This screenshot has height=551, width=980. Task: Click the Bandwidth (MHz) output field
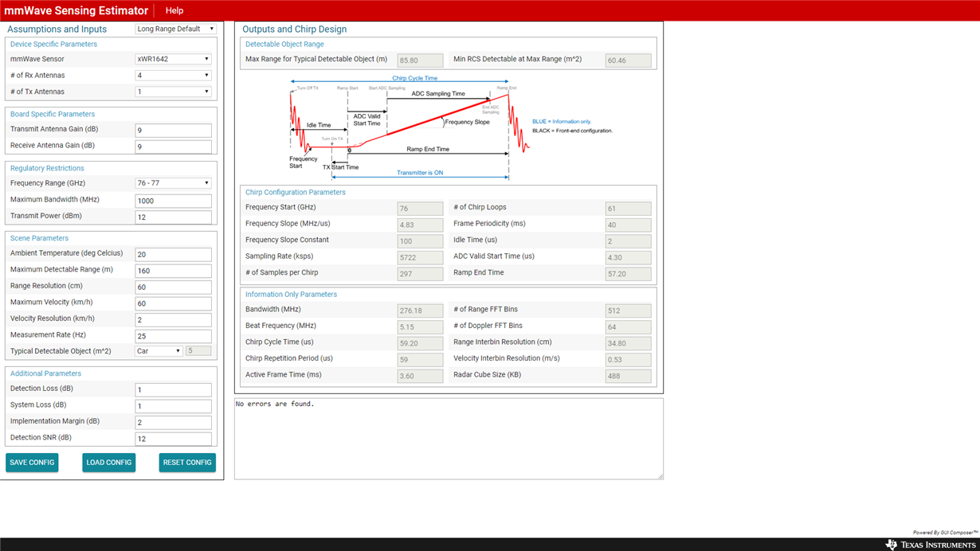click(x=420, y=311)
